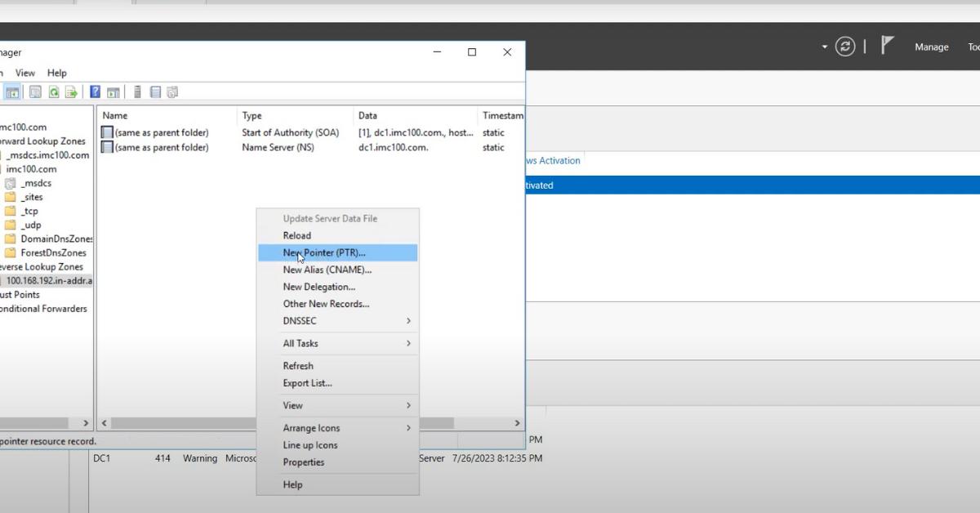Open the Server Manager notifications flag

(888, 46)
